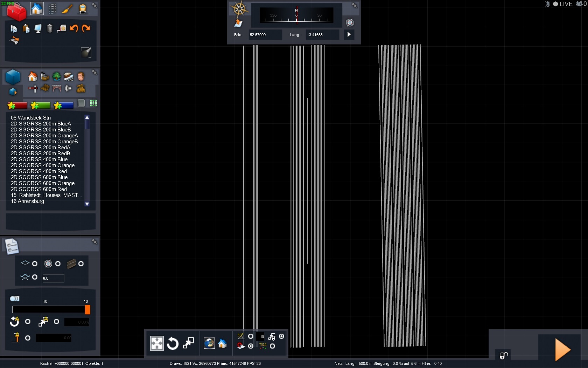Pin the asset browser panel
This screenshot has height=368, width=588.
click(x=94, y=72)
